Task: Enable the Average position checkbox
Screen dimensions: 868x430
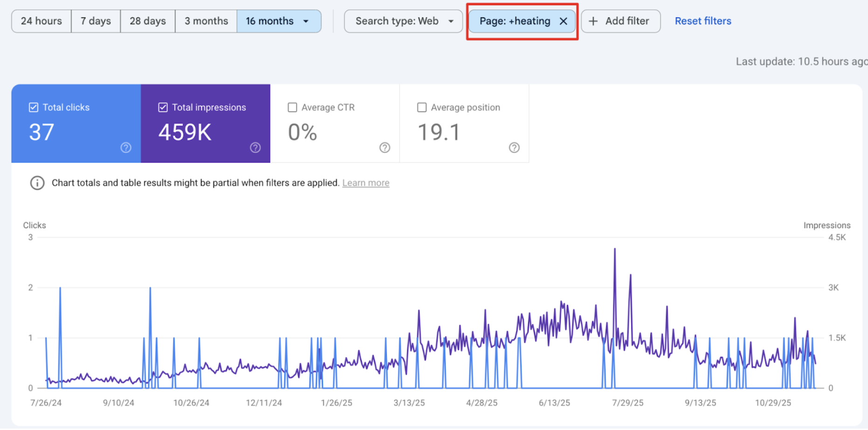Action: tap(422, 108)
